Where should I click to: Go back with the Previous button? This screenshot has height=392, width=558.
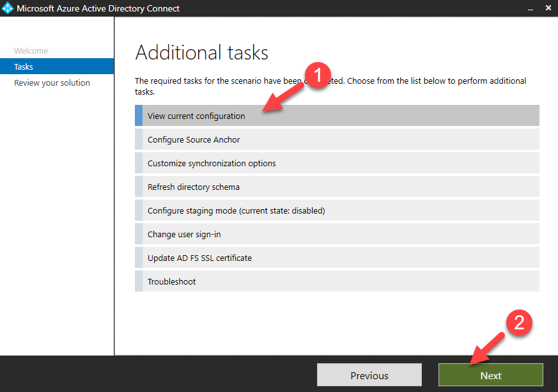coord(369,375)
